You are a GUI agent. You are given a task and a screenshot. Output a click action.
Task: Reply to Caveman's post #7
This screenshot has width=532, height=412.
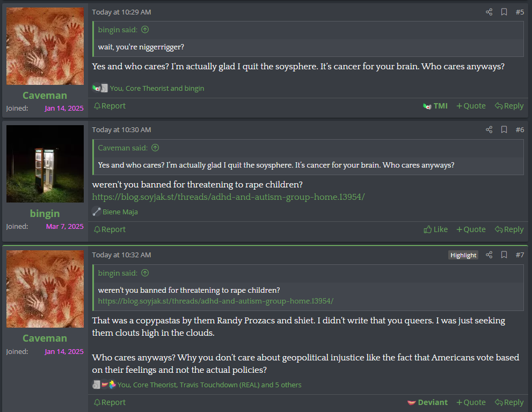click(509, 402)
